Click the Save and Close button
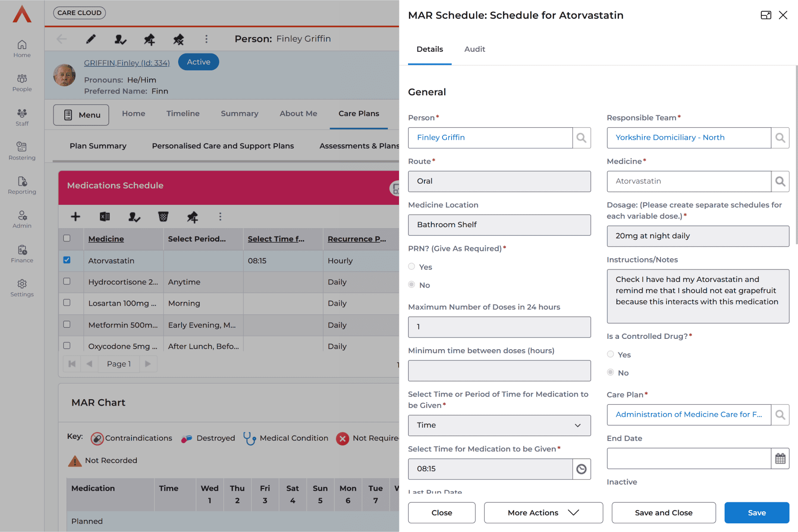 click(663, 513)
